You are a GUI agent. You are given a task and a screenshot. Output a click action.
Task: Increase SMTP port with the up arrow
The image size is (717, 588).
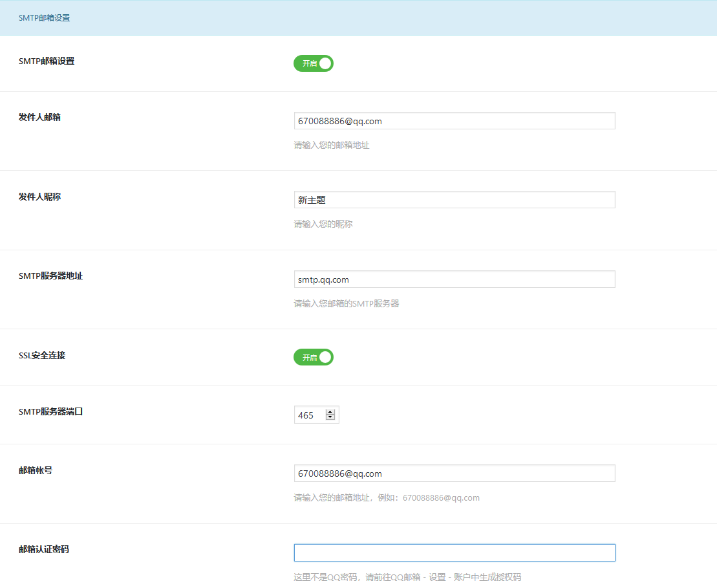click(330, 412)
